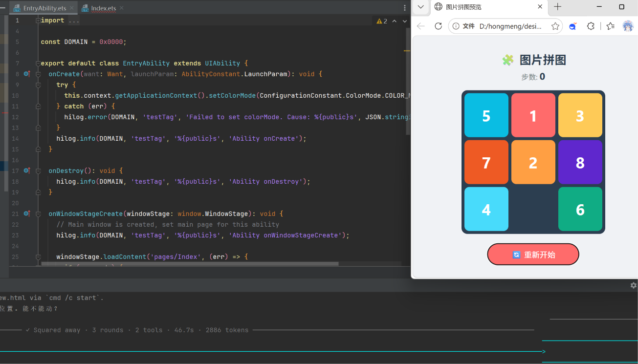Open the browser profile avatar
This screenshot has height=364, width=638.
[628, 26]
